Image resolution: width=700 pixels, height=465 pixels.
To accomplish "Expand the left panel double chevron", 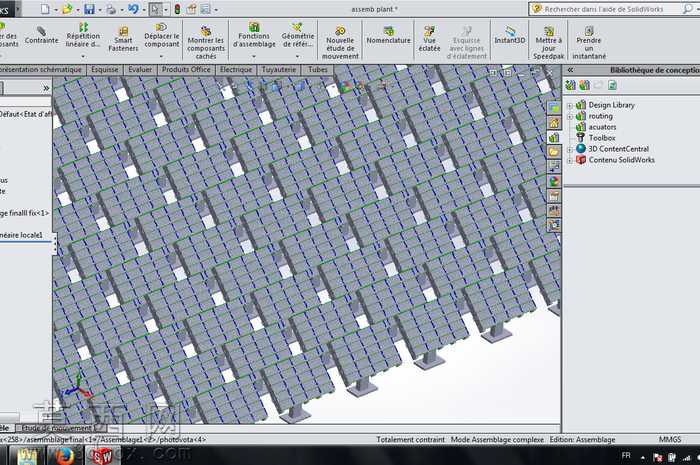I will pyautogui.click(x=46, y=88).
